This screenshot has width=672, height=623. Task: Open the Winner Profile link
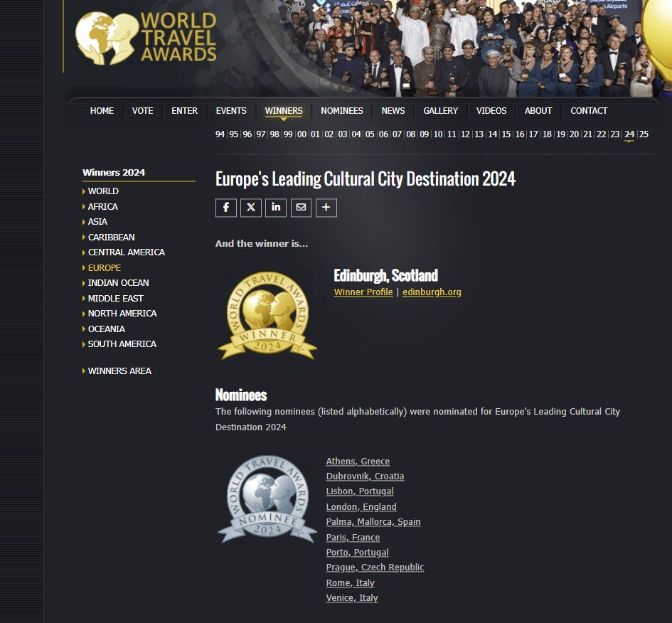[363, 292]
